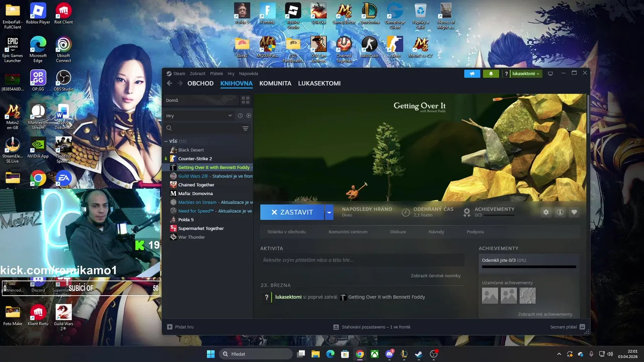Select Supermarket Together in library list
The width and height of the screenshot is (644, 362).
click(201, 228)
